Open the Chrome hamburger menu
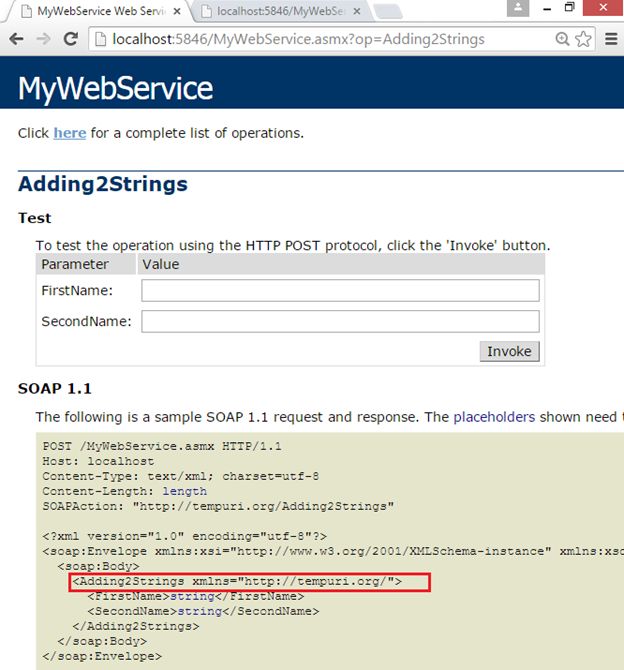Viewport: 624px width, 670px height. point(609,39)
